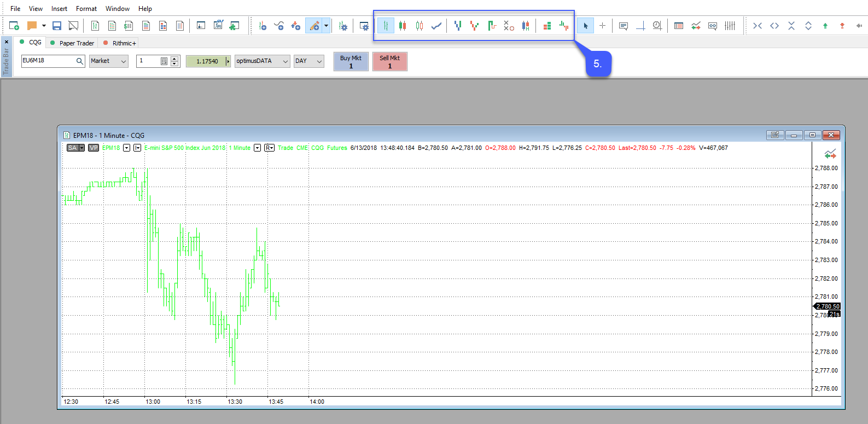Click the f(x) formula chart icon
The image size is (868, 424).
coord(218,26)
